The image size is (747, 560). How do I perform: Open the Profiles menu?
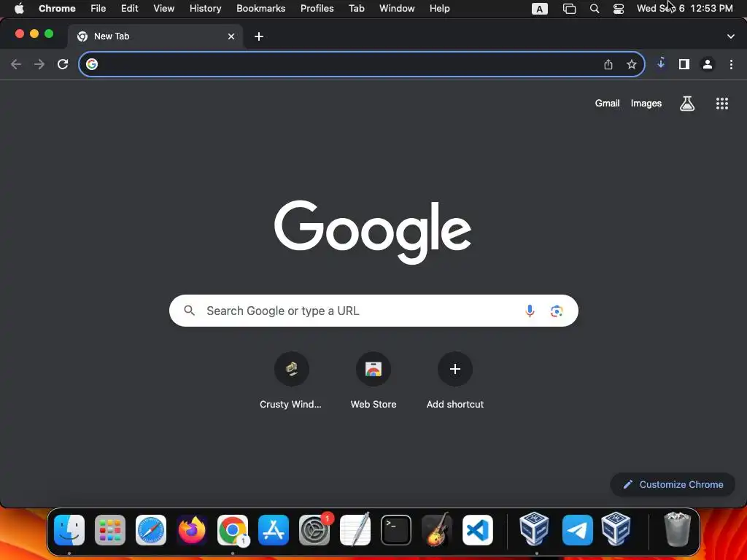[317, 8]
